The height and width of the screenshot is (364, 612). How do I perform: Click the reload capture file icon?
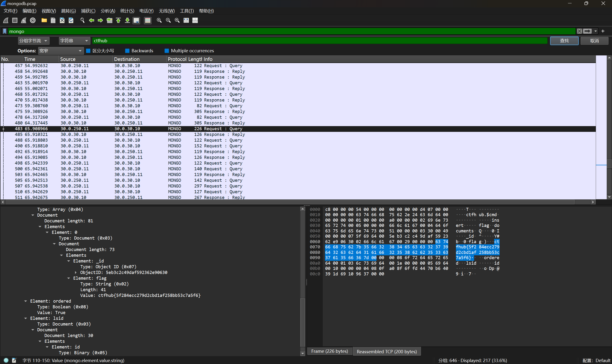[71, 20]
